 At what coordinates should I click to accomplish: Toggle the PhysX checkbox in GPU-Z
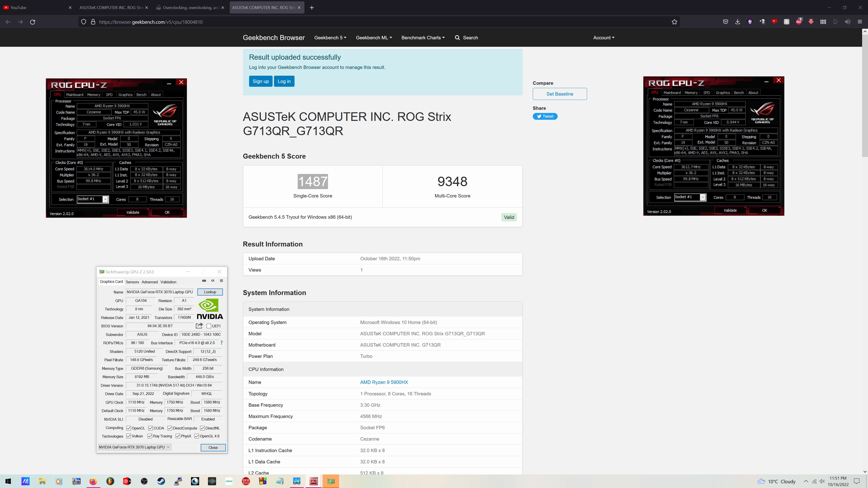pos(178,436)
